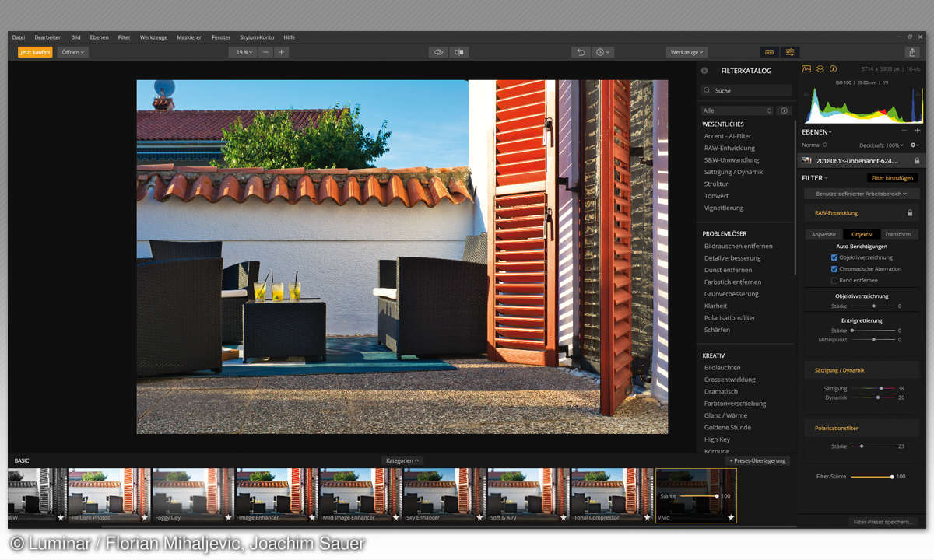
Task: Select Polarisationsfilter in the Filterkatalog list
Action: pos(729,318)
